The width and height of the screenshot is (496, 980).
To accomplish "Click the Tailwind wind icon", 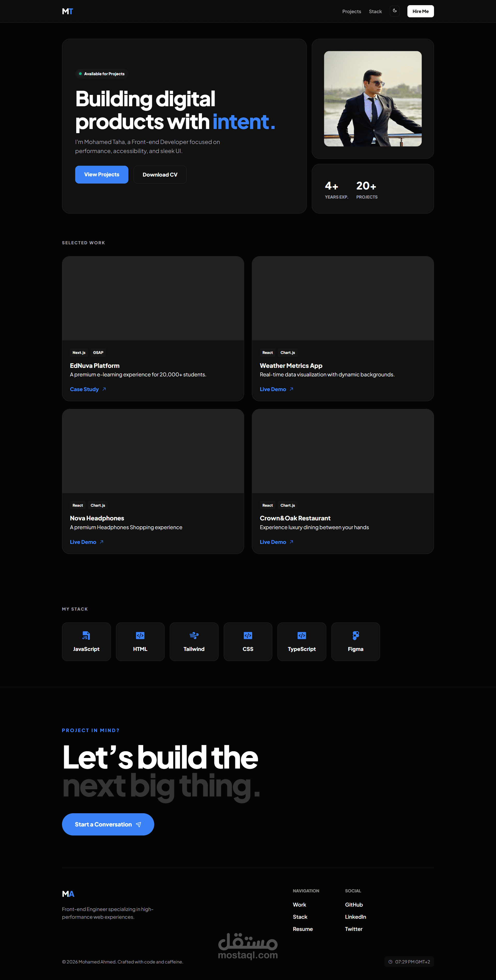I will [194, 635].
